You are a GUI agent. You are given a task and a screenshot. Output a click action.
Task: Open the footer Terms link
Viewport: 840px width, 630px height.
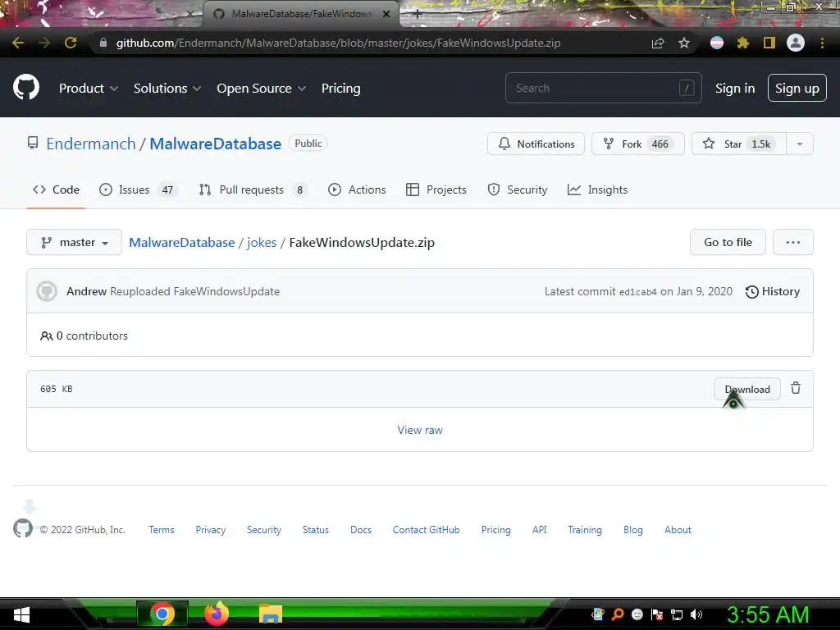[x=162, y=529]
